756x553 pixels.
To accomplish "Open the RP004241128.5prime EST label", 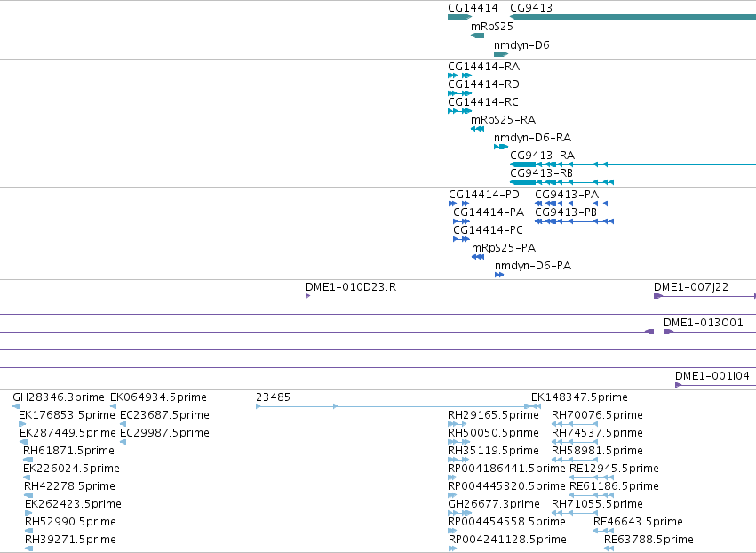I will point(507,541).
